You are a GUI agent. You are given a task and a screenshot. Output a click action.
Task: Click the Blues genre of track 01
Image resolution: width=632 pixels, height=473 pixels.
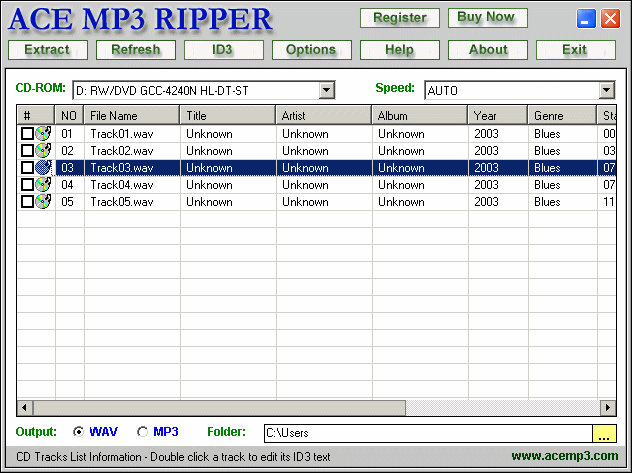coord(547,134)
